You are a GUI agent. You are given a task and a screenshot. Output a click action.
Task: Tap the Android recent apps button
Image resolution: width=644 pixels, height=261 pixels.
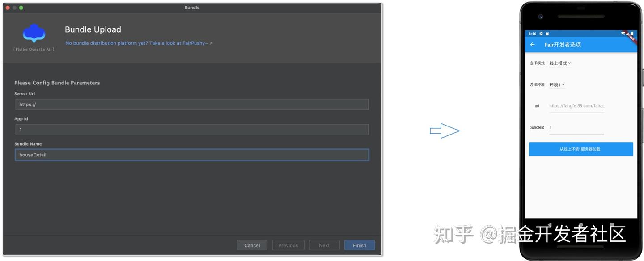(x=612, y=224)
